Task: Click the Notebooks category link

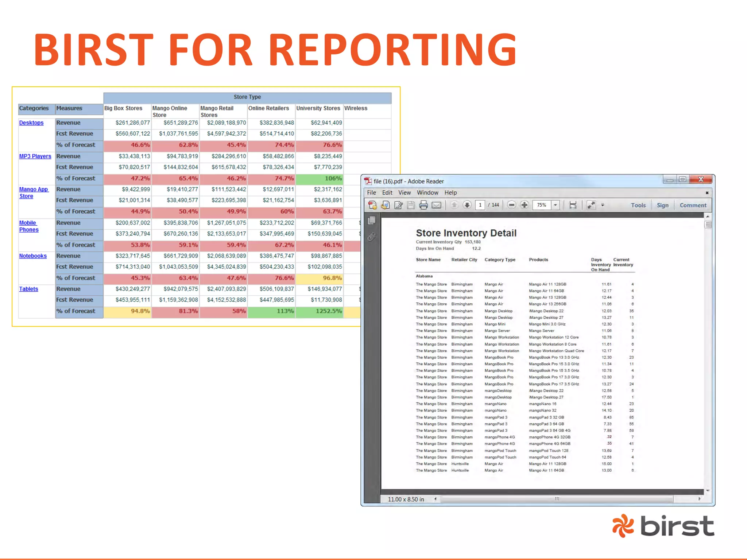Action: pyautogui.click(x=33, y=256)
